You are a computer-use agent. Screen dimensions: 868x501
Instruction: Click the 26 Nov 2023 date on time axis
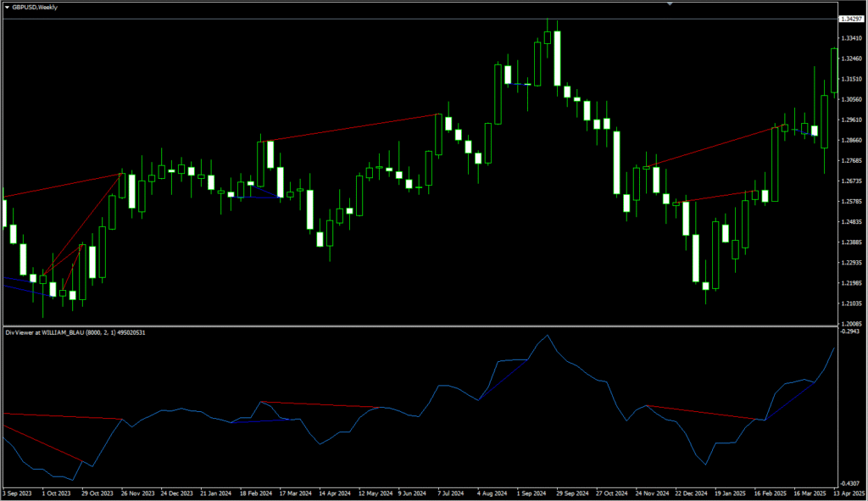coord(136,493)
